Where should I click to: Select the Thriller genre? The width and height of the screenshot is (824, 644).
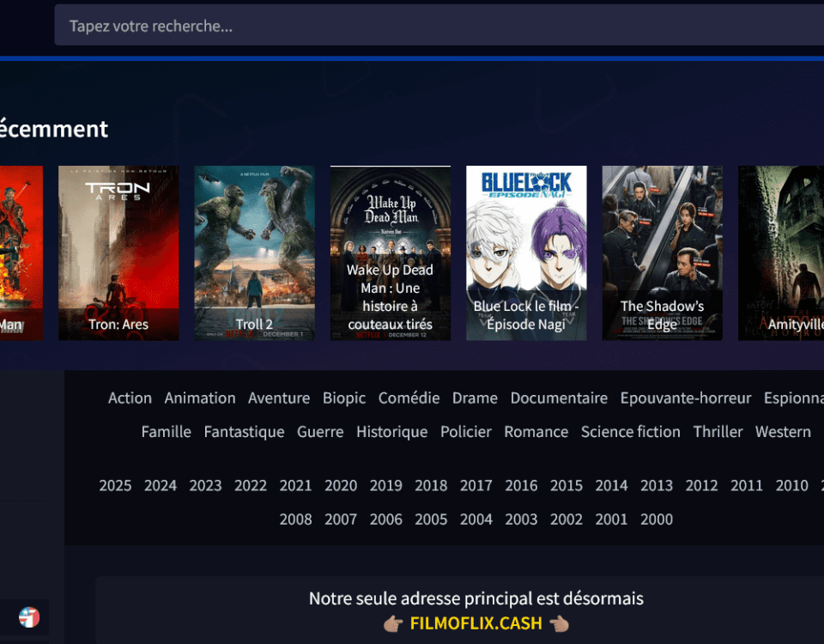click(x=718, y=432)
